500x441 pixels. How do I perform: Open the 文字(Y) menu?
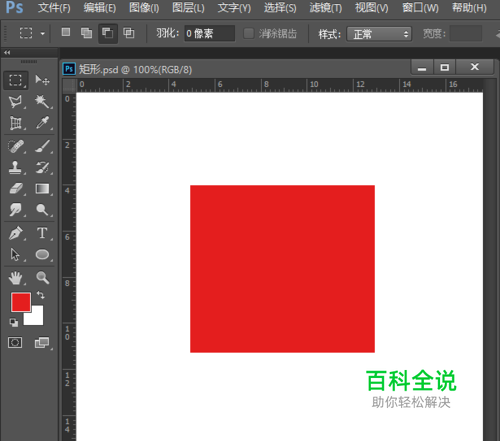tap(234, 7)
